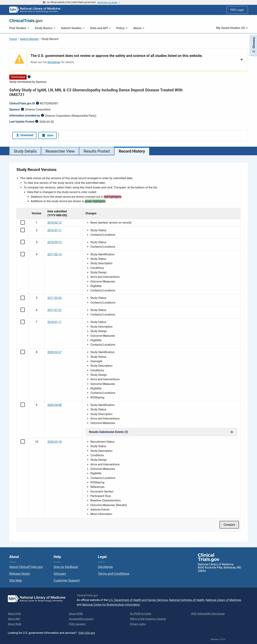Viewport: 257px width, 644px height.
Task: Switch to the Study Details tab
Action: (25, 151)
